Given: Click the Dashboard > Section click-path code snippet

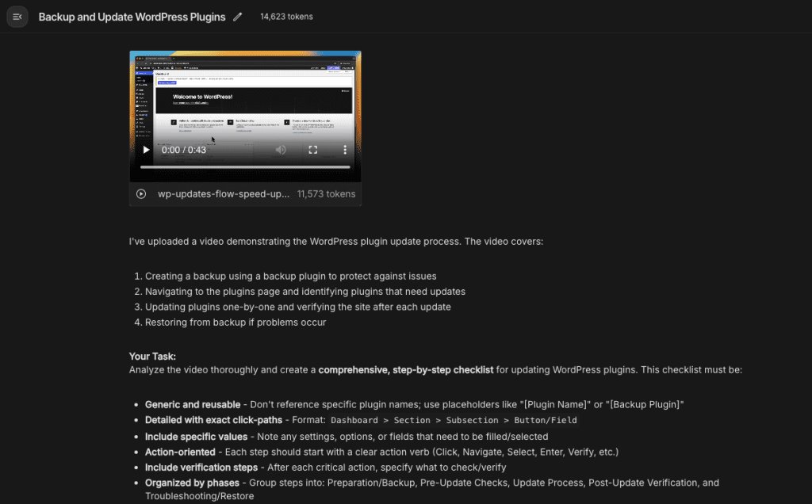Looking at the screenshot, I should pos(454,420).
